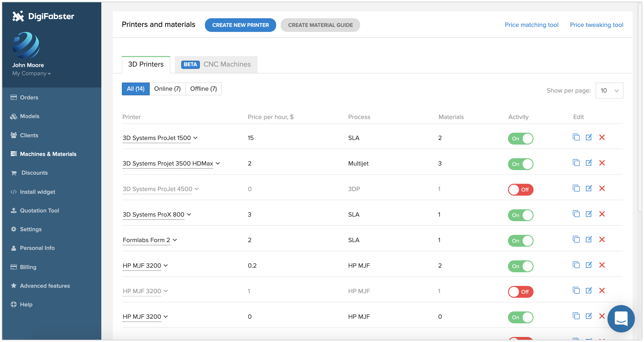Image resolution: width=644 pixels, height=342 pixels.
Task: Open the Discounts menu item
Action: point(34,173)
